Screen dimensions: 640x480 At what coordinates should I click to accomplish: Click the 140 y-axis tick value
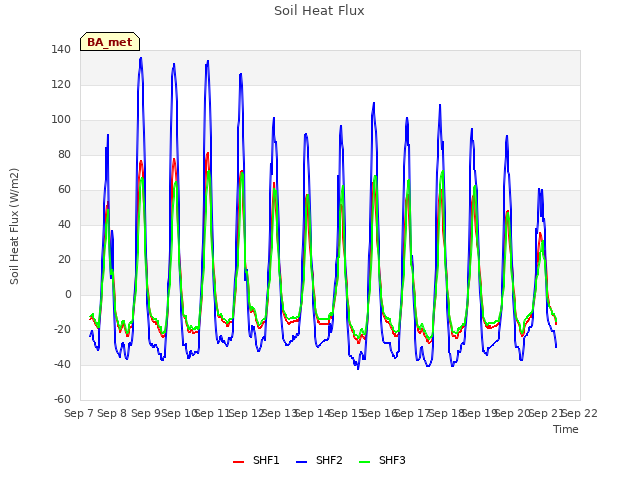pos(61,50)
